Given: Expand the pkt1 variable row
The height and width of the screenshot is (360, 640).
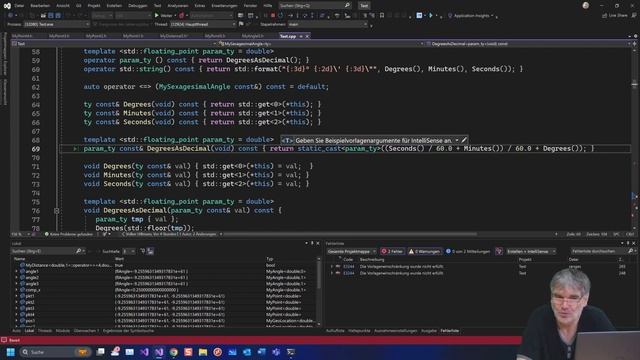Looking at the screenshot, I should (x=16, y=296).
